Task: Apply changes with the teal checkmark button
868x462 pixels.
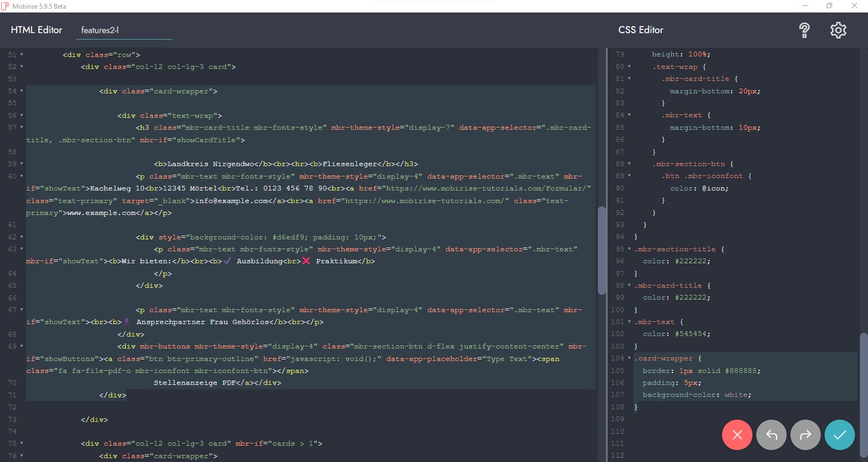Action: pyautogui.click(x=839, y=435)
